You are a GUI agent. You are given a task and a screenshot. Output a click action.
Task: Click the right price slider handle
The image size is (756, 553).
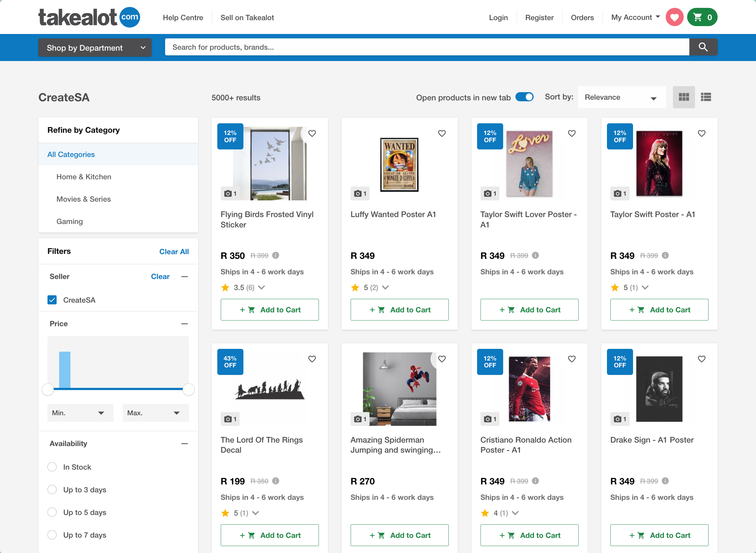coord(189,389)
